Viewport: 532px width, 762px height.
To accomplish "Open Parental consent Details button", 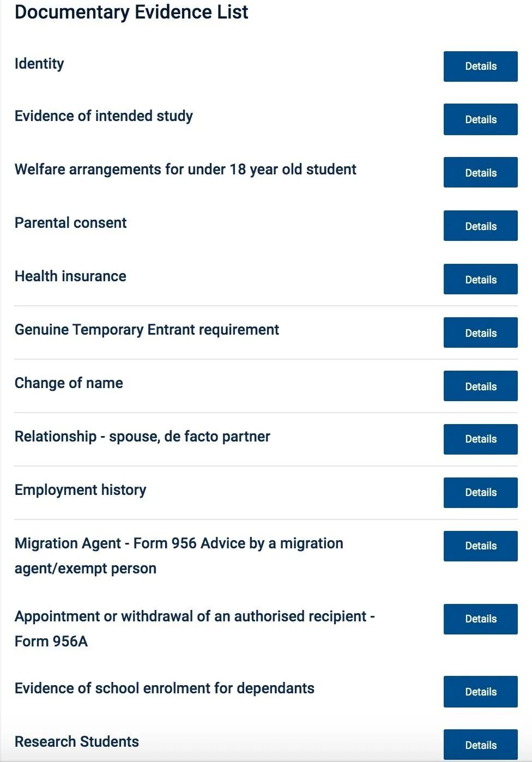I will 480,226.
